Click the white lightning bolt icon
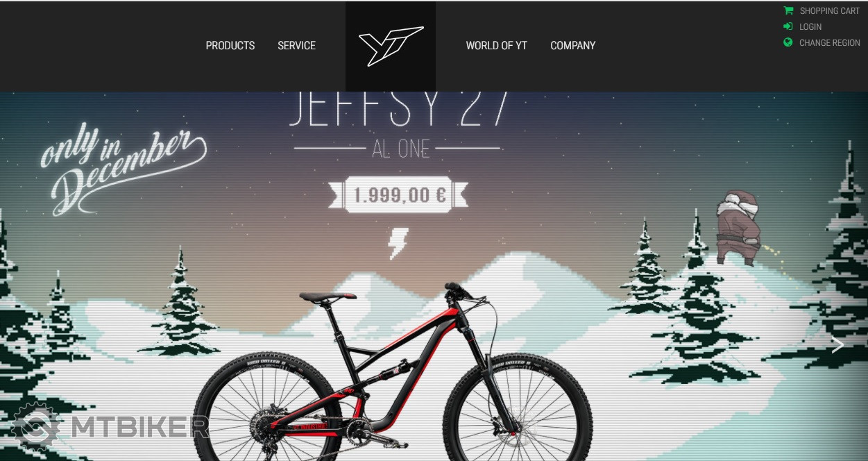The width and height of the screenshot is (868, 461). click(398, 244)
